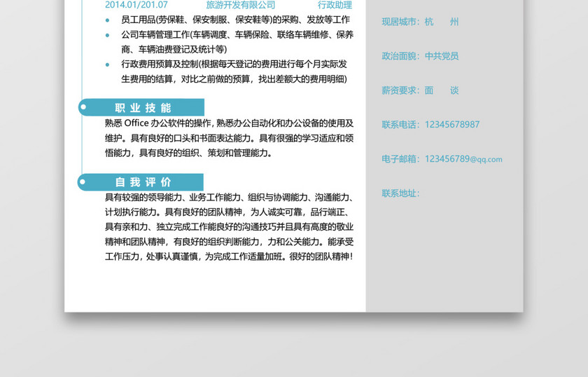Select the company name 旅游开发有限公司
The image size is (588, 377).
[x=240, y=5]
